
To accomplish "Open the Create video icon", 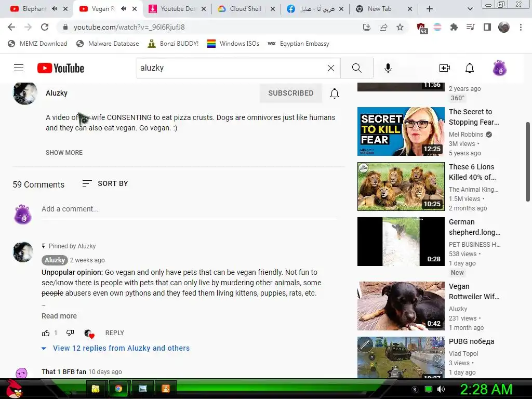I will (x=445, y=68).
